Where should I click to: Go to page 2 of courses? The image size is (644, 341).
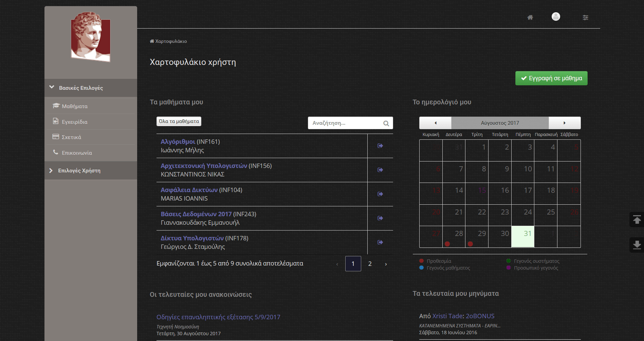pos(370,264)
